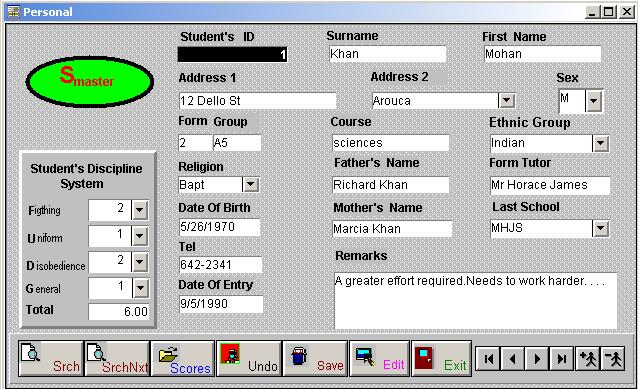Click the Student's ID field
Screen dimensions: 638x389
point(232,55)
